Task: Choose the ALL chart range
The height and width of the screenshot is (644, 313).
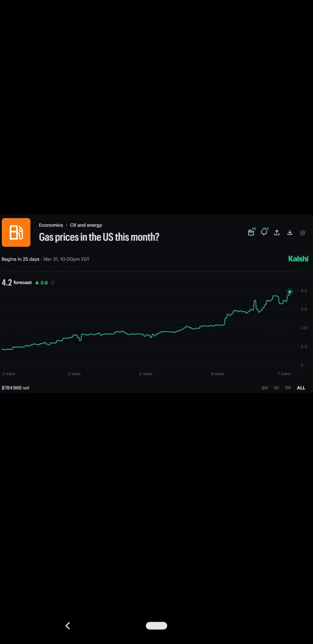Action: tap(301, 388)
